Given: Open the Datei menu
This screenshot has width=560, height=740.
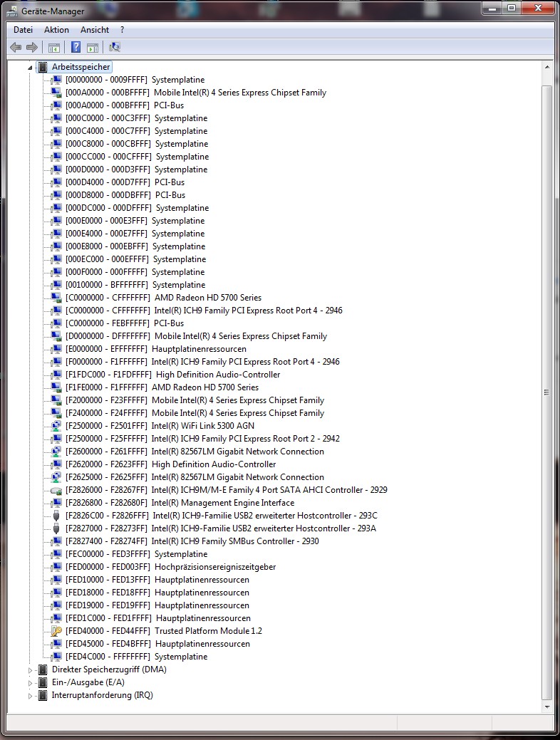Looking at the screenshot, I should click(x=23, y=30).
